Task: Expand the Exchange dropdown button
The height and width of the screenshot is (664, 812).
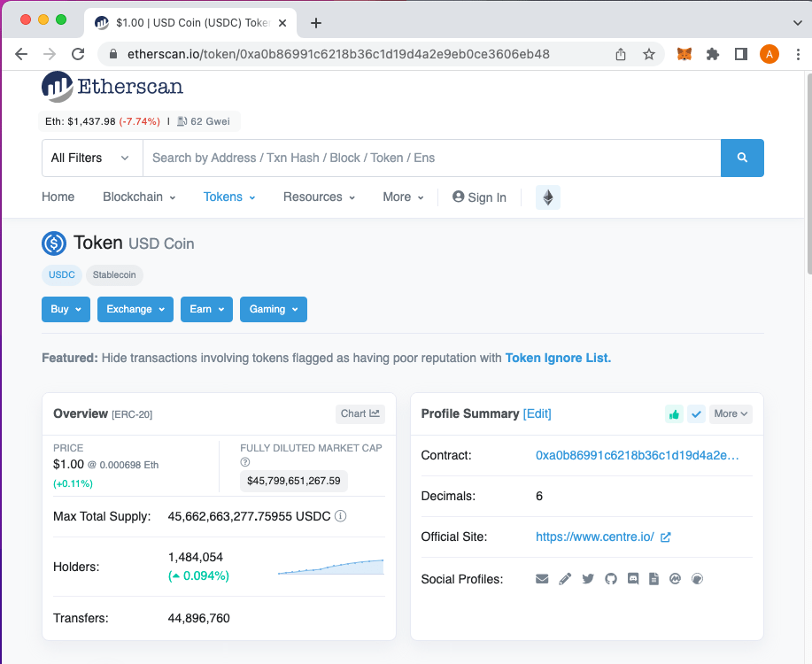Action: [x=135, y=309]
